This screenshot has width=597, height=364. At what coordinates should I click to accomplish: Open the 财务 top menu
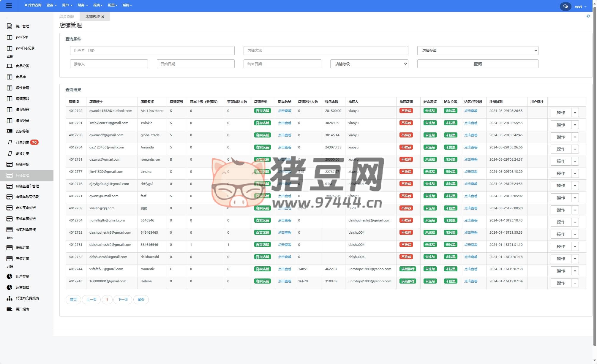[x=83, y=5]
